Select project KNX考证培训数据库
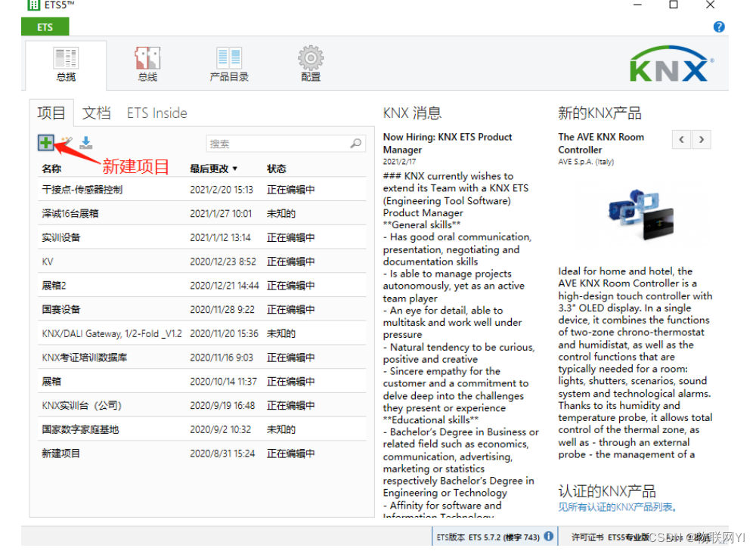The width and height of the screenshot is (756, 551). (x=202, y=358)
